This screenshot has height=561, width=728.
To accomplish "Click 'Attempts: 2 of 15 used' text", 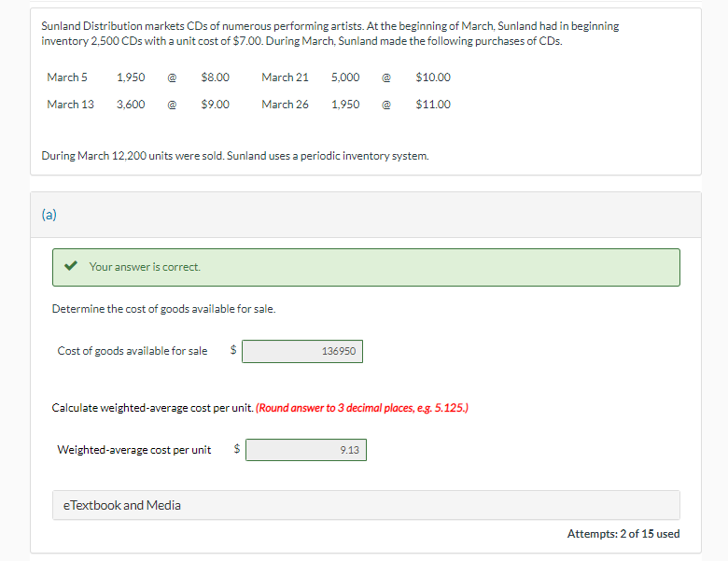I will coord(623,534).
